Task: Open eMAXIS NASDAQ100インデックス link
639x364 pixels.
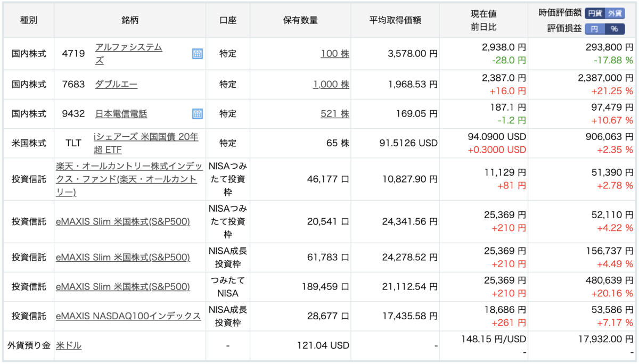Action: 128,316
